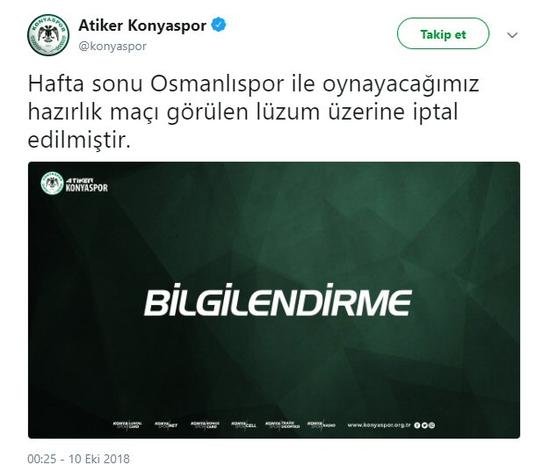Click the Atiker Konyaspor logo inside image

tap(74, 183)
